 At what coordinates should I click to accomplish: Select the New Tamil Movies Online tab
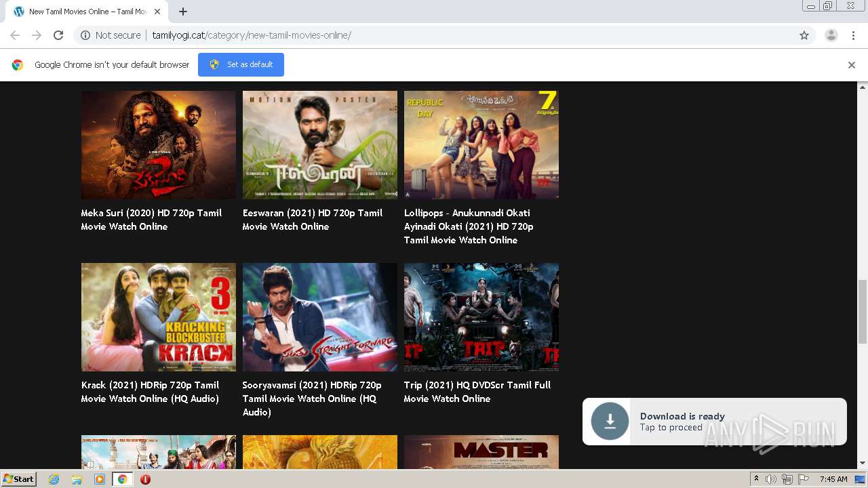87,12
